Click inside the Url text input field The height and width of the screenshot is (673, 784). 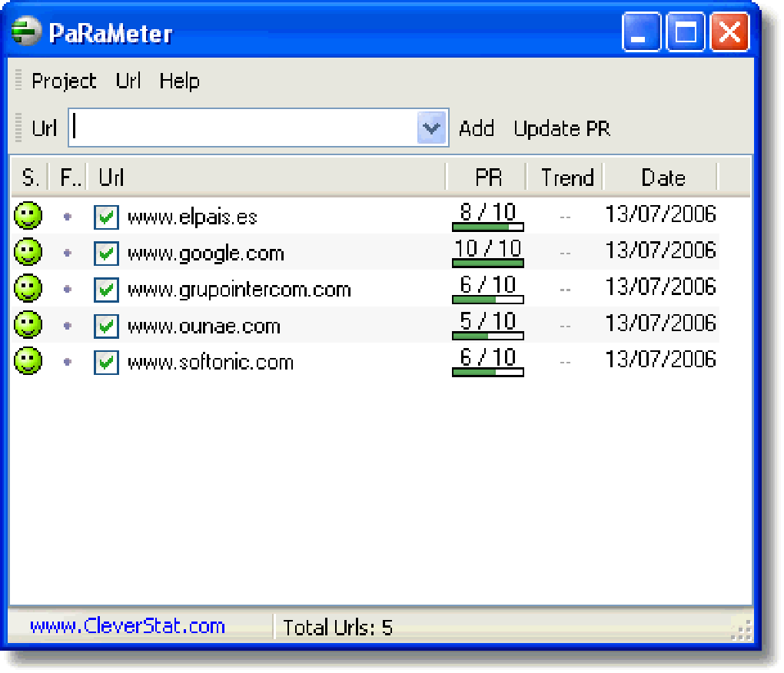[243, 128]
